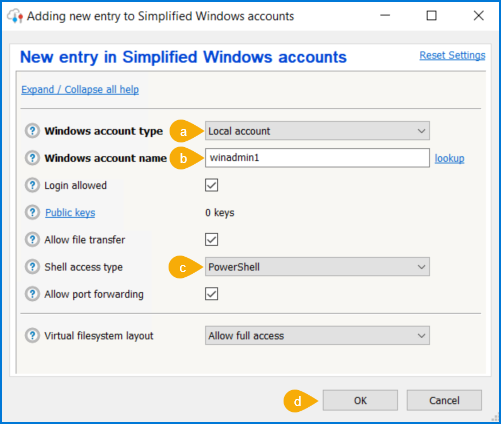Screen dimensions: 501x424
Task: Open help for Windows account type
Action: [32, 131]
